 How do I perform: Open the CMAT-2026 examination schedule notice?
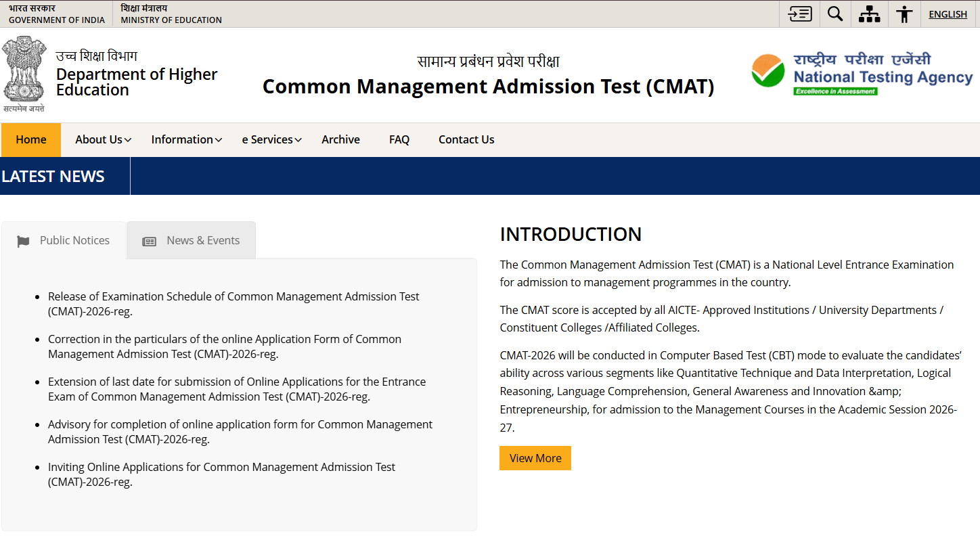pos(233,304)
